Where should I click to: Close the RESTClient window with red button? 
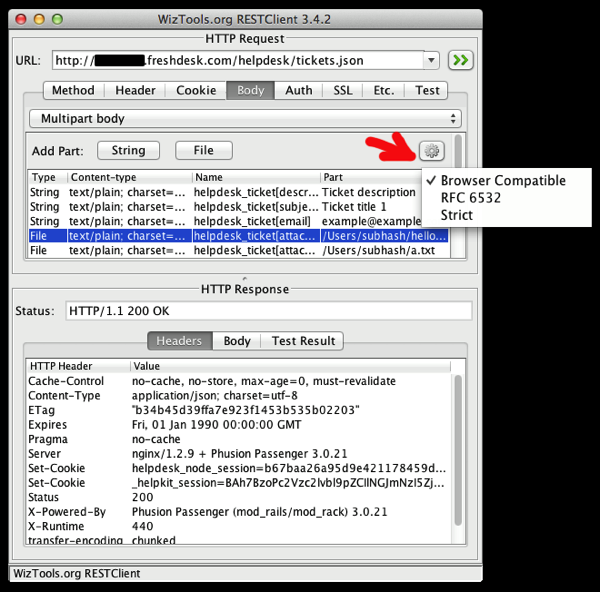(x=21, y=19)
